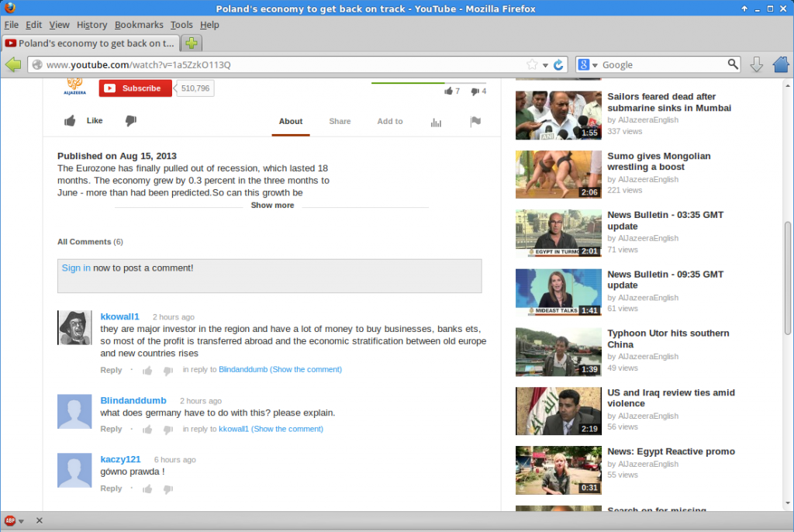The width and height of the screenshot is (794, 532).
Task: Click the flag report icon
Action: tap(476, 122)
